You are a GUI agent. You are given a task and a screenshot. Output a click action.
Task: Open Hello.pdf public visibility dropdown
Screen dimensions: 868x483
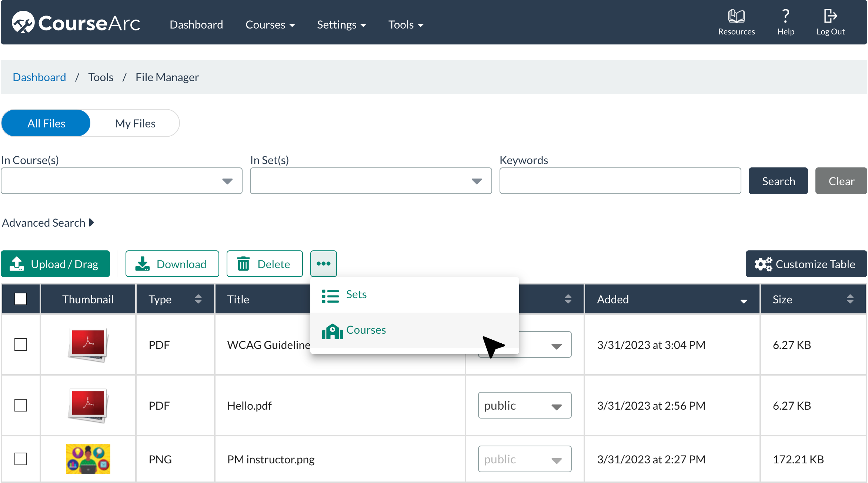coord(524,405)
